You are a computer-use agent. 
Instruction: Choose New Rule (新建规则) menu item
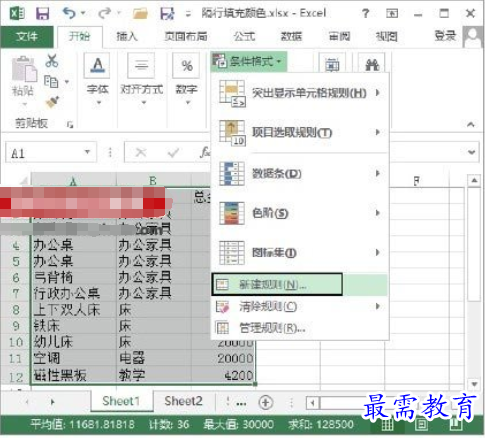pos(300,284)
